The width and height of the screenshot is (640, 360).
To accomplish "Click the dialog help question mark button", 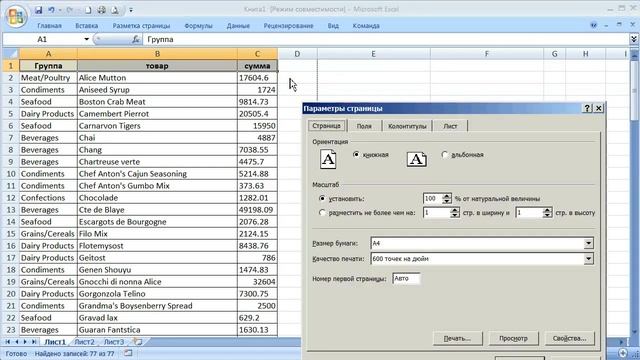I will [x=587, y=108].
